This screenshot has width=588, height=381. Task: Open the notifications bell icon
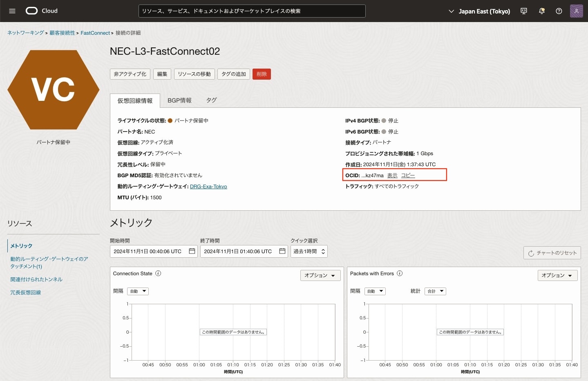542,11
